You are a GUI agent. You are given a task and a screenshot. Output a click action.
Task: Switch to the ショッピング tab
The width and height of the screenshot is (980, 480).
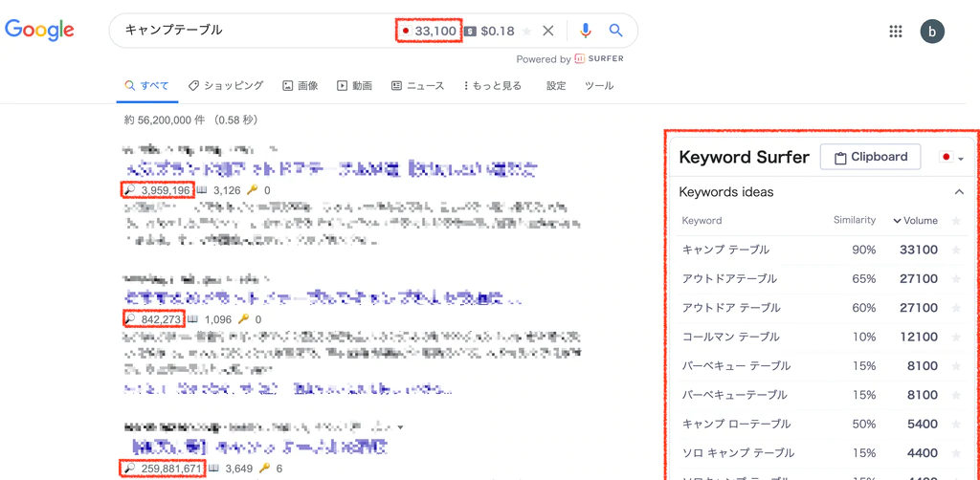point(226,86)
